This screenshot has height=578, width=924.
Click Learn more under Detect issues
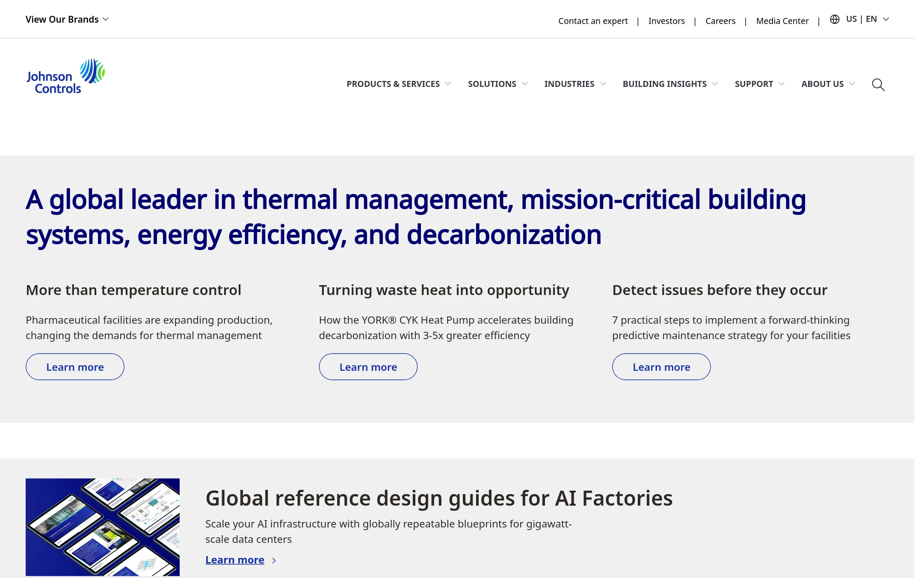pos(661,367)
